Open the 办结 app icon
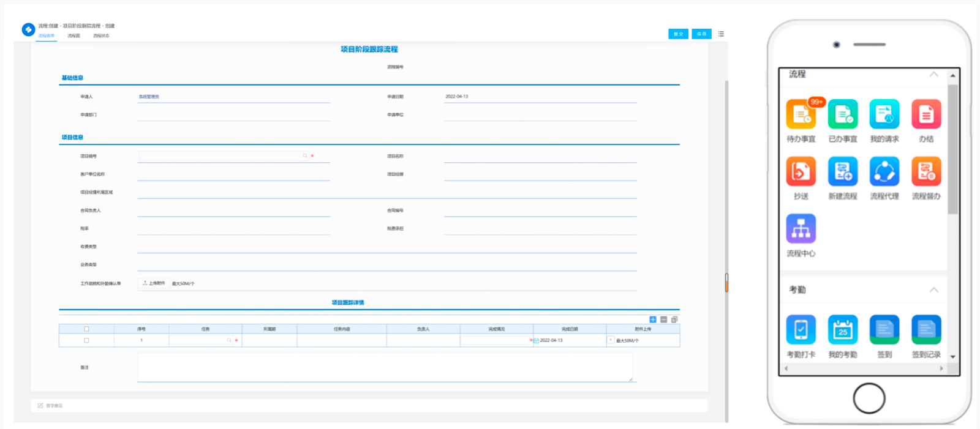Screen dimensions: 980x429 pyautogui.click(x=926, y=114)
